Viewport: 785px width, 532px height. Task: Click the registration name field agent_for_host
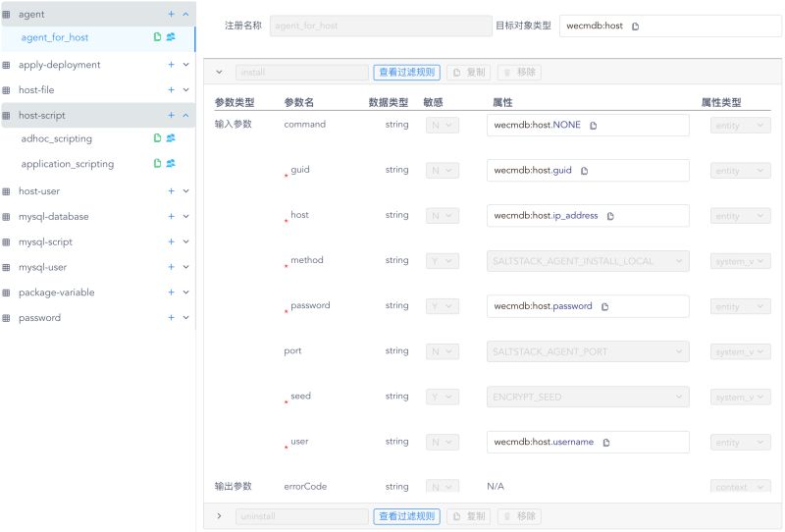coord(381,26)
